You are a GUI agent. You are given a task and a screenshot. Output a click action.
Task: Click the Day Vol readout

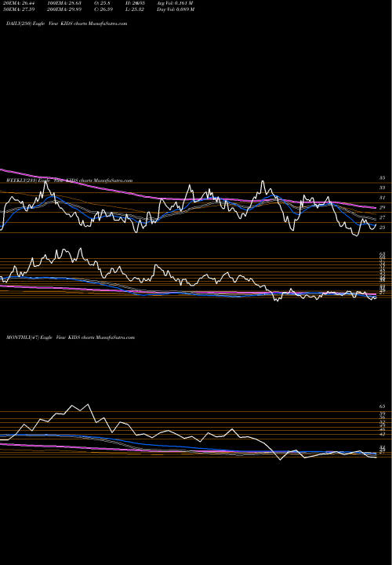[176, 9]
